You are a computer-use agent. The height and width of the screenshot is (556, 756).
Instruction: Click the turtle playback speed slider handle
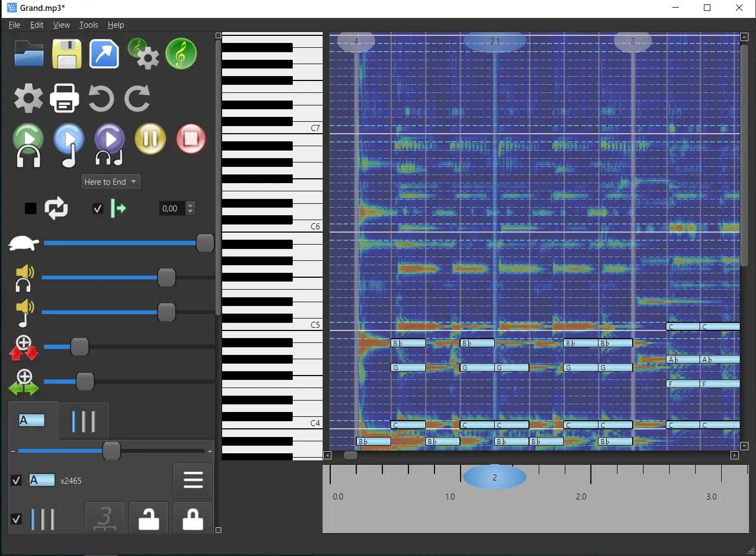(x=205, y=243)
